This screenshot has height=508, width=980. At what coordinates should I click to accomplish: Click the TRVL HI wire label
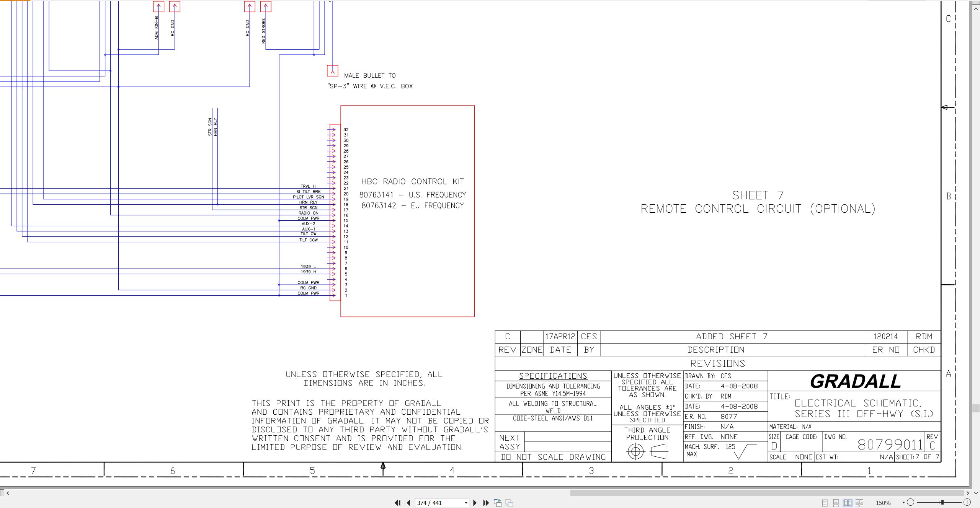click(309, 186)
